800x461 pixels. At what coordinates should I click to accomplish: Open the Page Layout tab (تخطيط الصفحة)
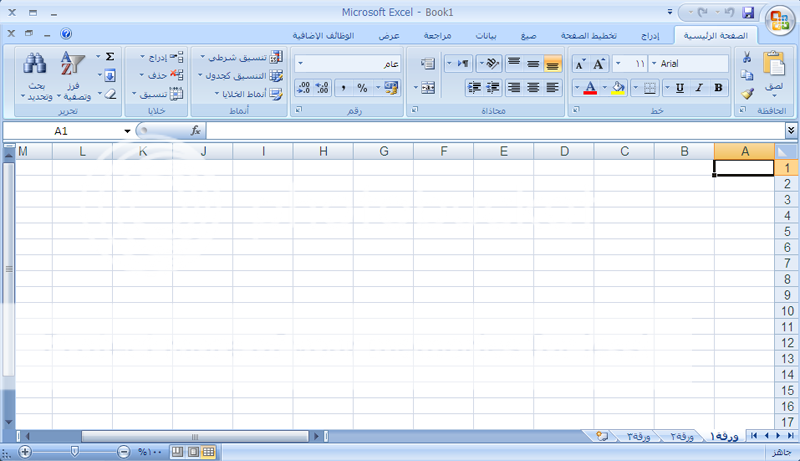(589, 35)
